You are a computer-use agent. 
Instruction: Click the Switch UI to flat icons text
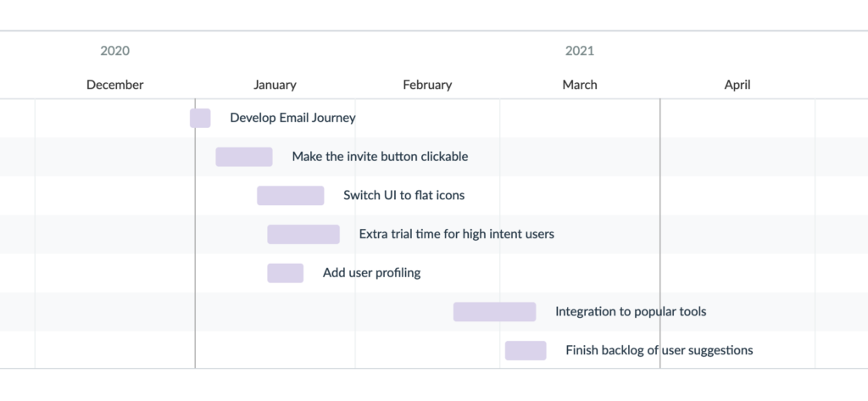pos(404,196)
